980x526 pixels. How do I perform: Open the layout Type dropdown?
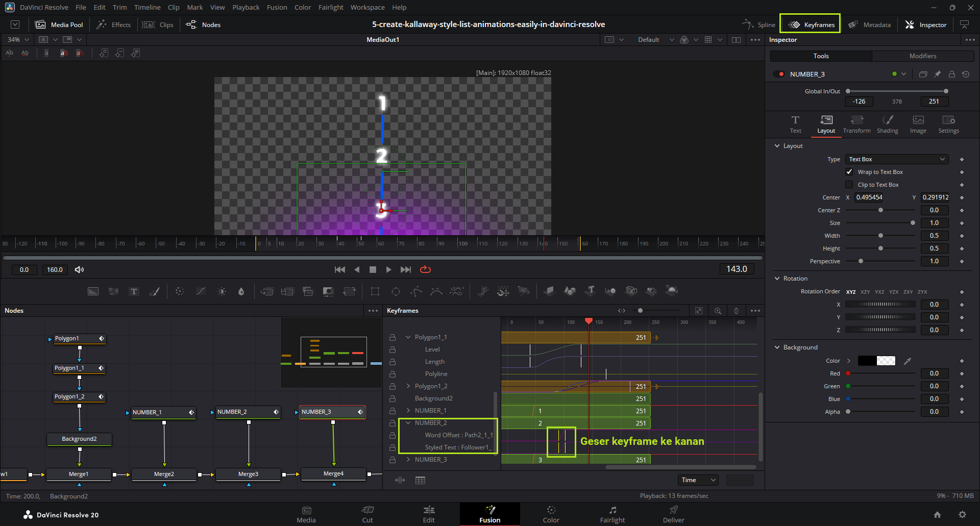point(897,159)
